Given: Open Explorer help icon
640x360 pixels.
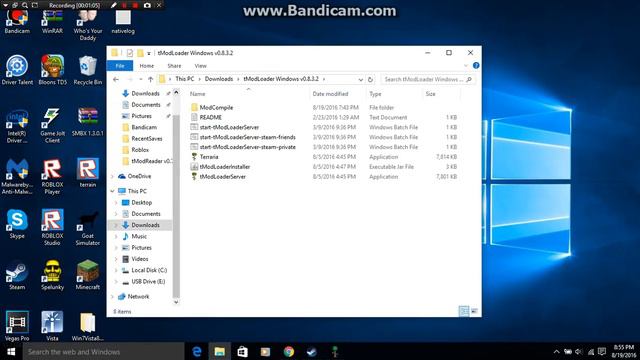Looking at the screenshot, I should [x=476, y=65].
